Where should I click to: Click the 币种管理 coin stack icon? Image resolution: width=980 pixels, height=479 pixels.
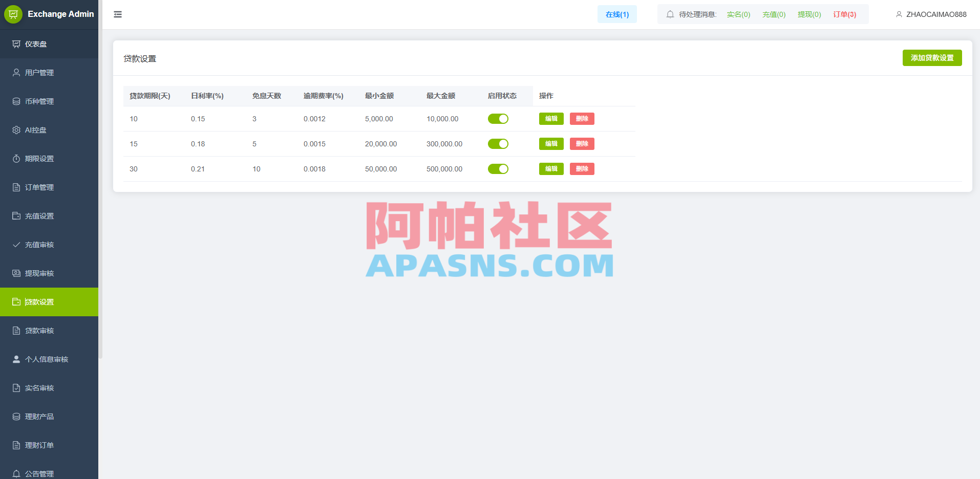point(16,101)
